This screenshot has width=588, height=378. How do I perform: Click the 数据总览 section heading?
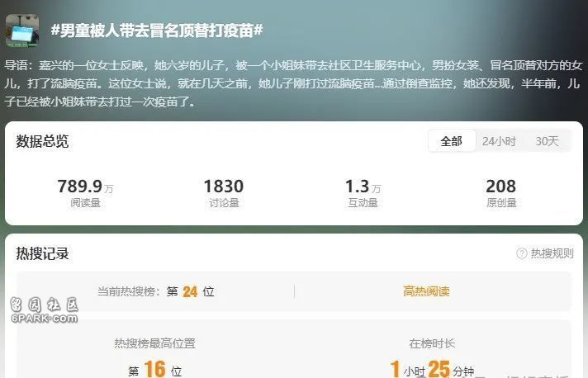pos(42,142)
